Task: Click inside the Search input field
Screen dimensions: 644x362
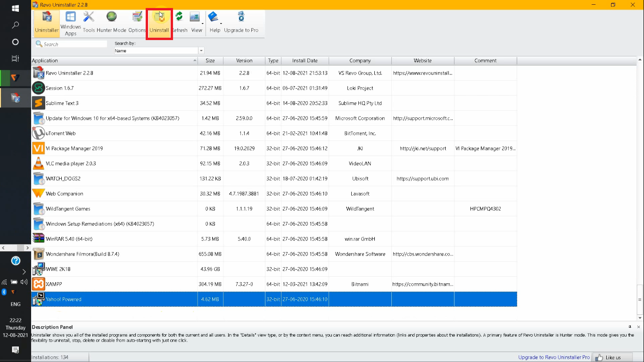Action: [75, 44]
